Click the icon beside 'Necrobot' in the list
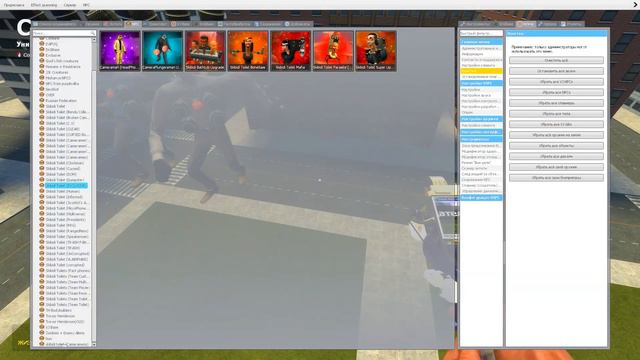Viewport: 640px width, 360px height. [42, 89]
